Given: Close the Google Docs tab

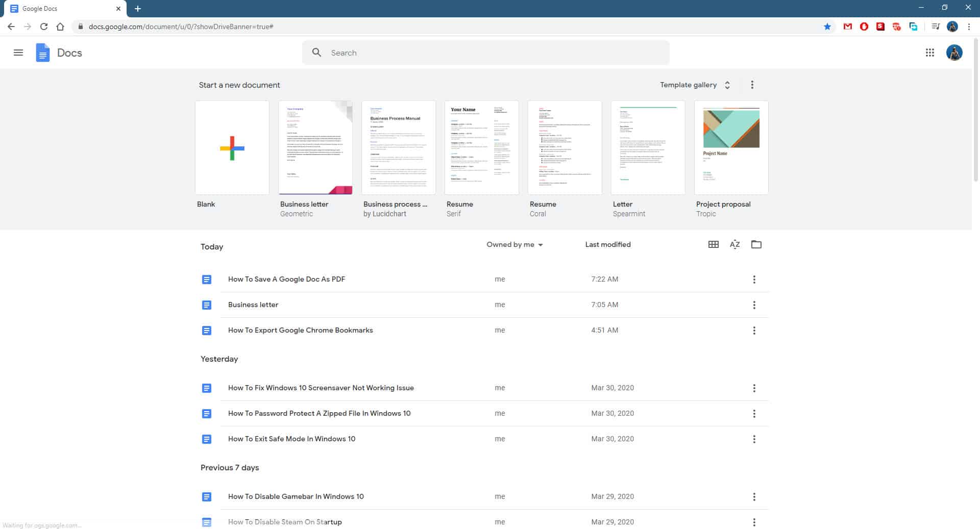Looking at the screenshot, I should coord(118,9).
